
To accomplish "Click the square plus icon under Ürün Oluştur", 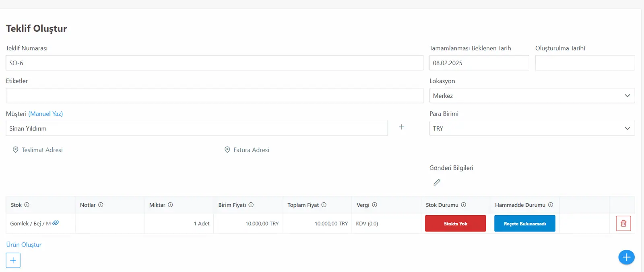I will 13,260.
